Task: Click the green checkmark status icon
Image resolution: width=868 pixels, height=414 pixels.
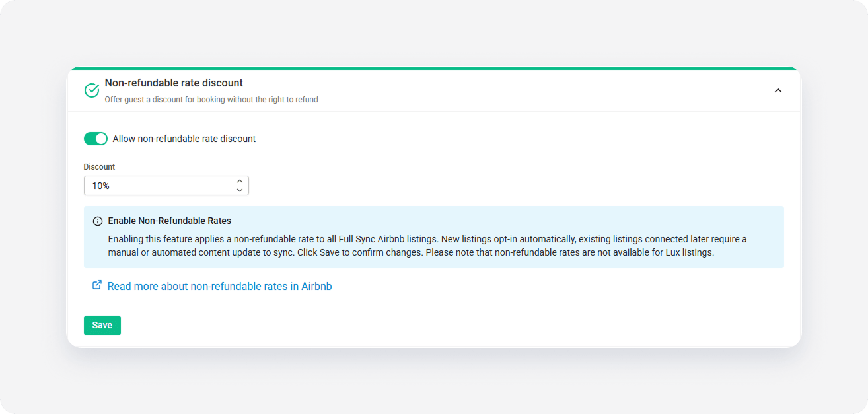Action: pos(92,90)
